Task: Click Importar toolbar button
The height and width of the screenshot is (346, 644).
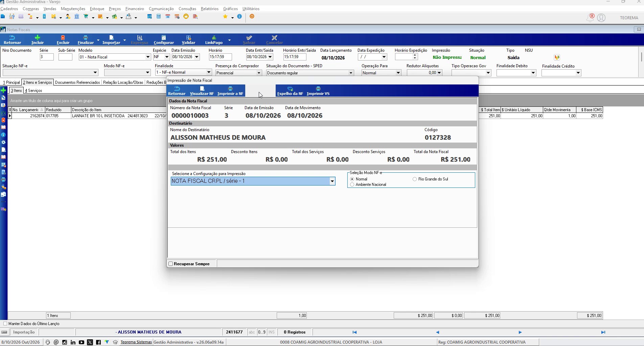Action: [x=111, y=40]
